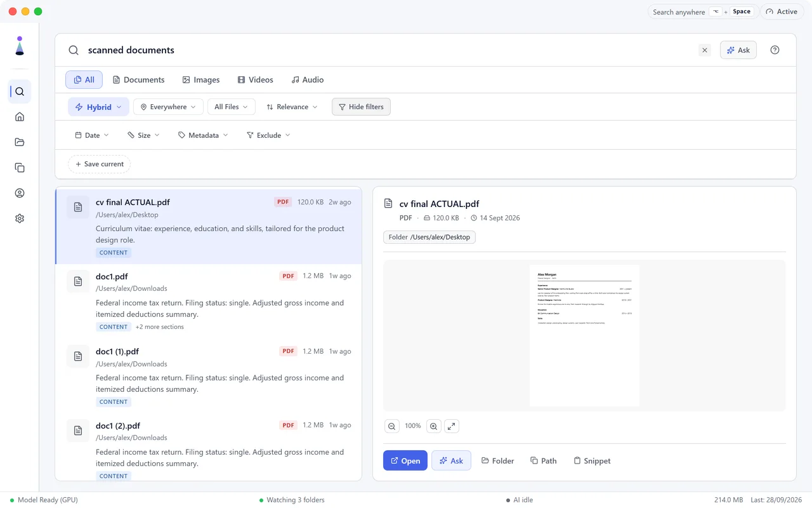
Task: Reveal file using the Folder action button
Action: tap(497, 460)
